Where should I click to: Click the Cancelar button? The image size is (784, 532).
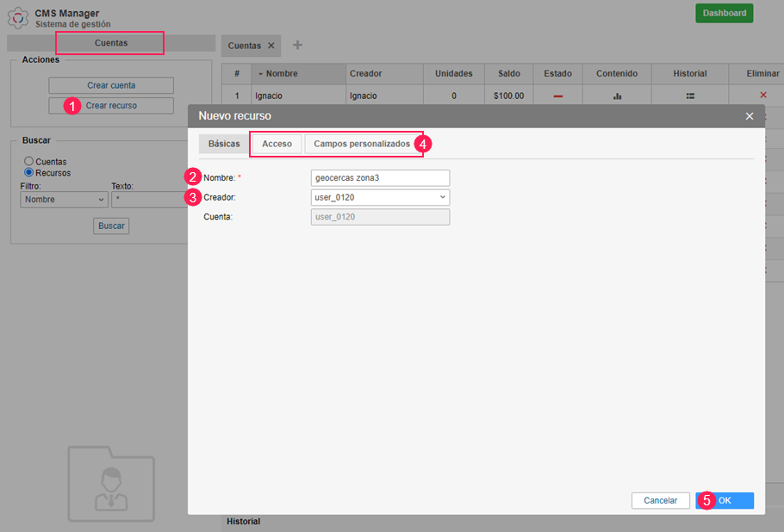pos(660,500)
